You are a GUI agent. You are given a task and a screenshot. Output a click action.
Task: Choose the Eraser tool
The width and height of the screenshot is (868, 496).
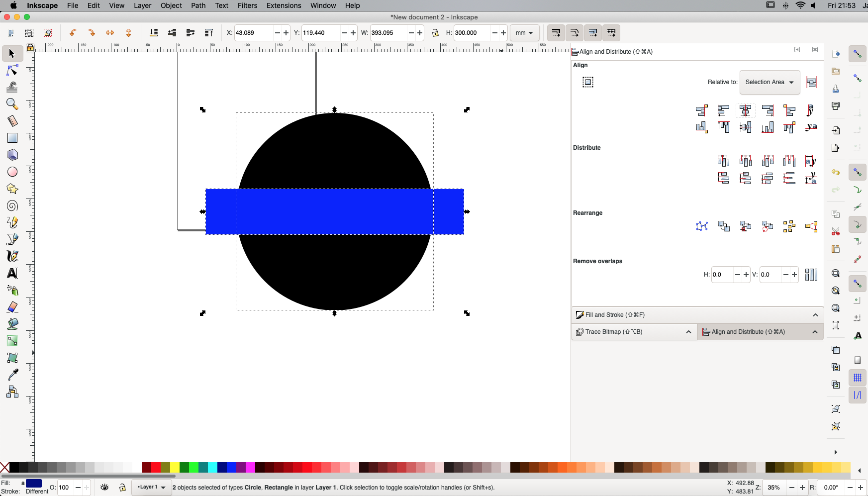12,307
